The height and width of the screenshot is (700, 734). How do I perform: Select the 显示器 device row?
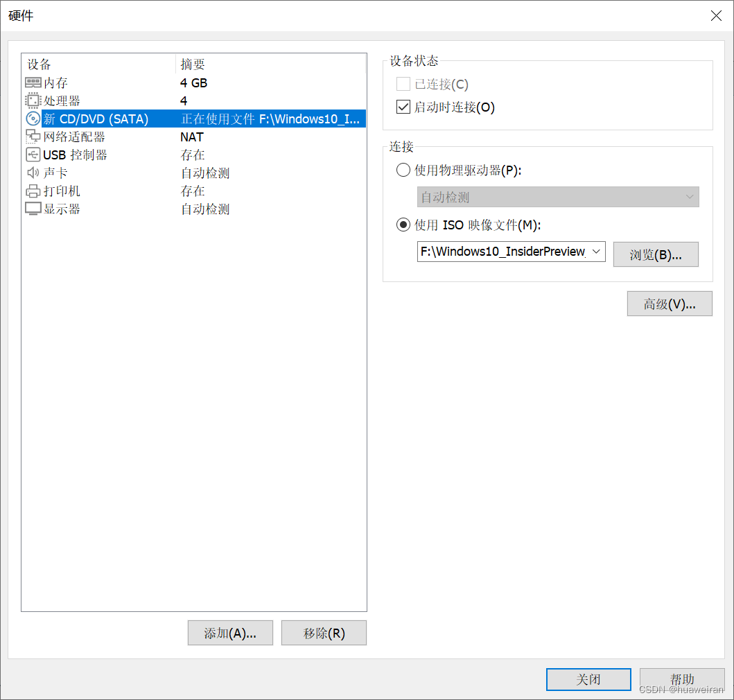194,209
